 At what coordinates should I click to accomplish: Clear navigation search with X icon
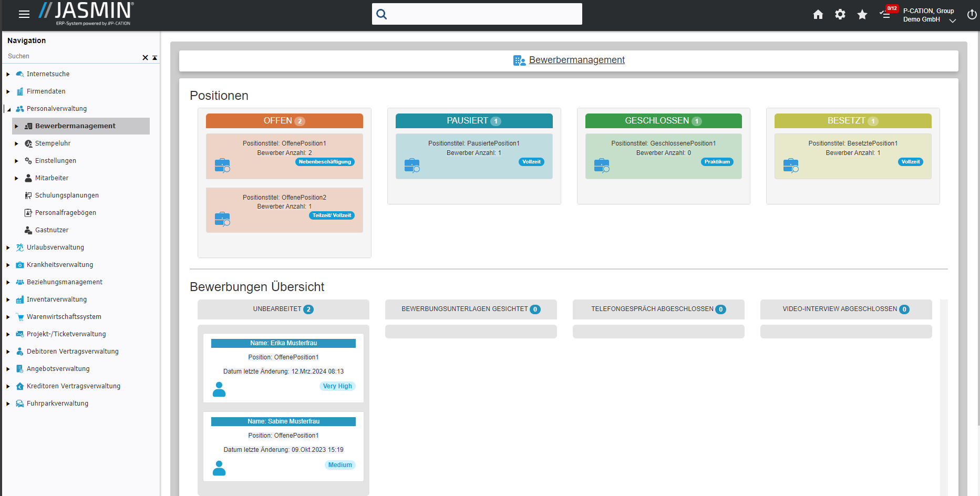[x=146, y=58]
